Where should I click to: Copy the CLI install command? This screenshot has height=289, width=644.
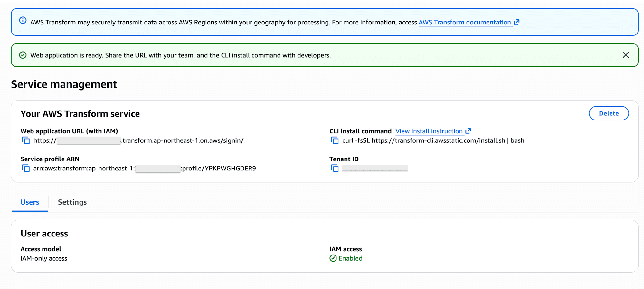click(335, 140)
